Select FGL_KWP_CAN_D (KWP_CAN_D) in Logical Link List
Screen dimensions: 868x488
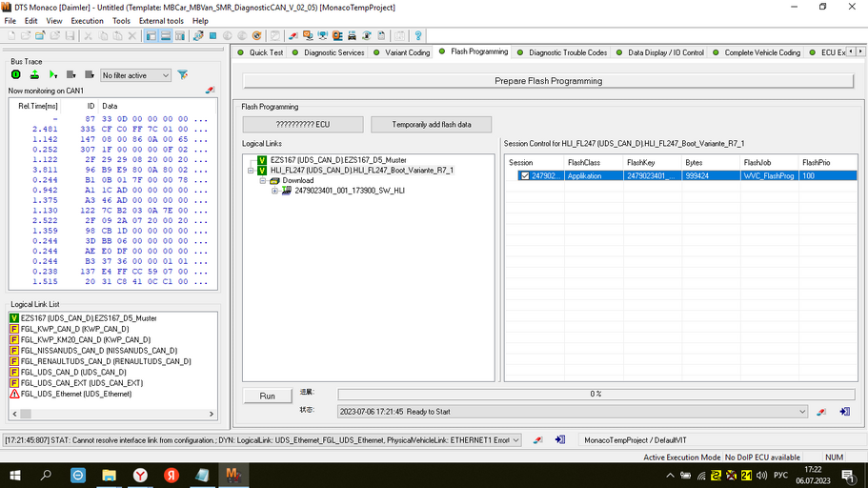click(74, 329)
